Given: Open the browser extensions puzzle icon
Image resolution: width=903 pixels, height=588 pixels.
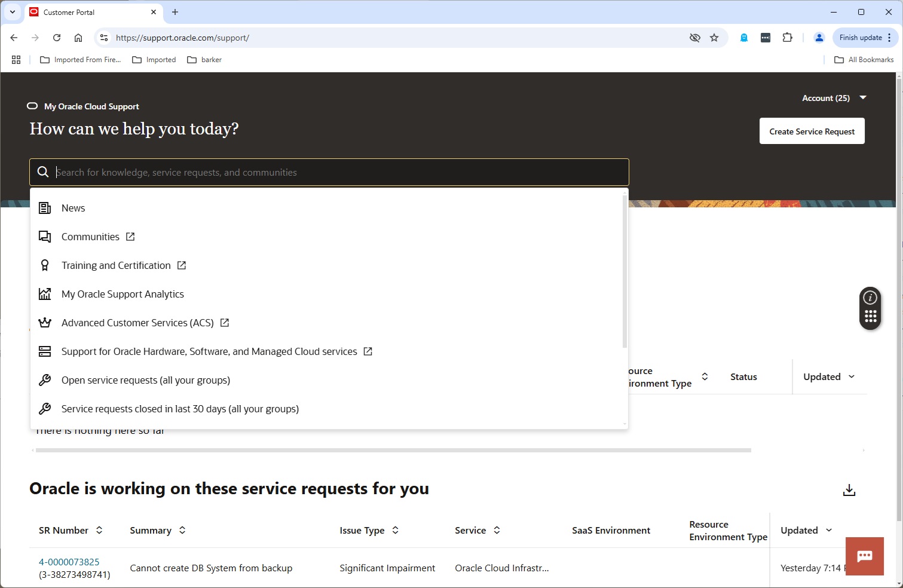Looking at the screenshot, I should tap(787, 38).
